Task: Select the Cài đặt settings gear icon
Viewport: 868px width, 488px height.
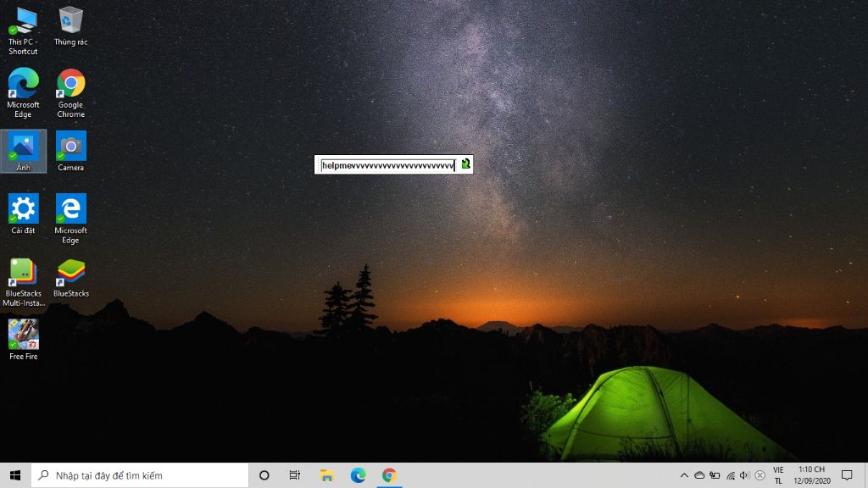Action: pos(23,214)
